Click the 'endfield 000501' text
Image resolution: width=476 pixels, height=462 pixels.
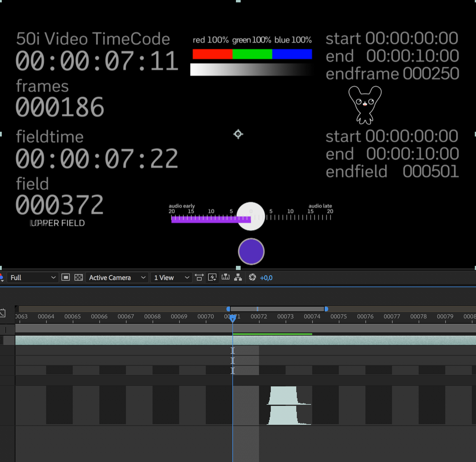pyautogui.click(x=392, y=171)
